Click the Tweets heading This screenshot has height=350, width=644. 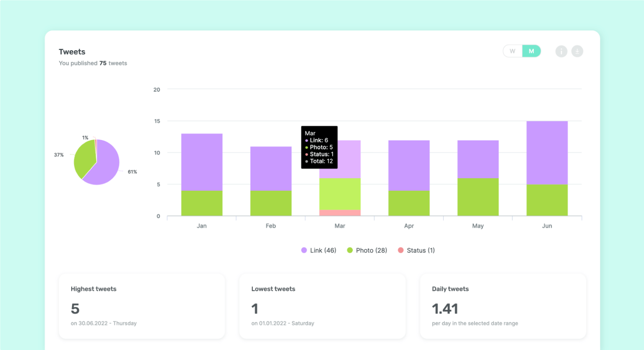coord(72,52)
